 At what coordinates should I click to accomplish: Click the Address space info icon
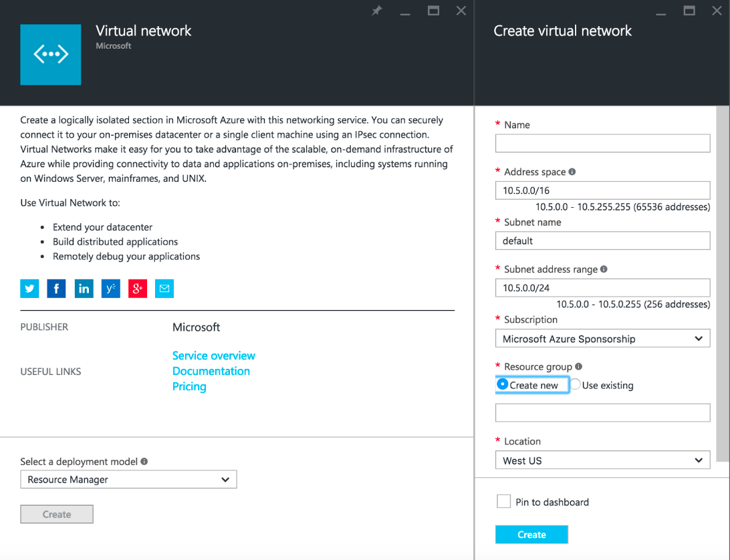572,172
